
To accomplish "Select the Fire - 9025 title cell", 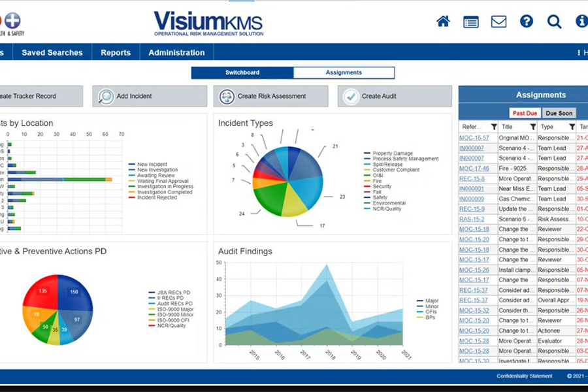I will [517, 169].
